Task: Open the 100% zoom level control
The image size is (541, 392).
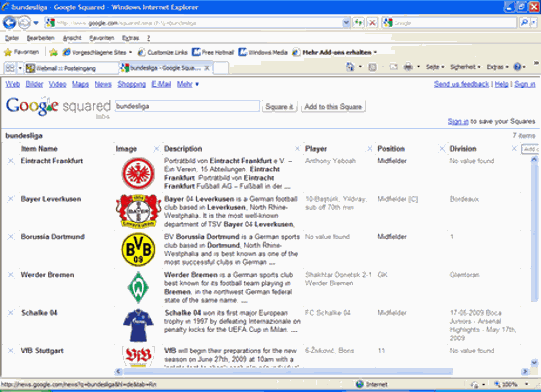Action: click(511, 384)
